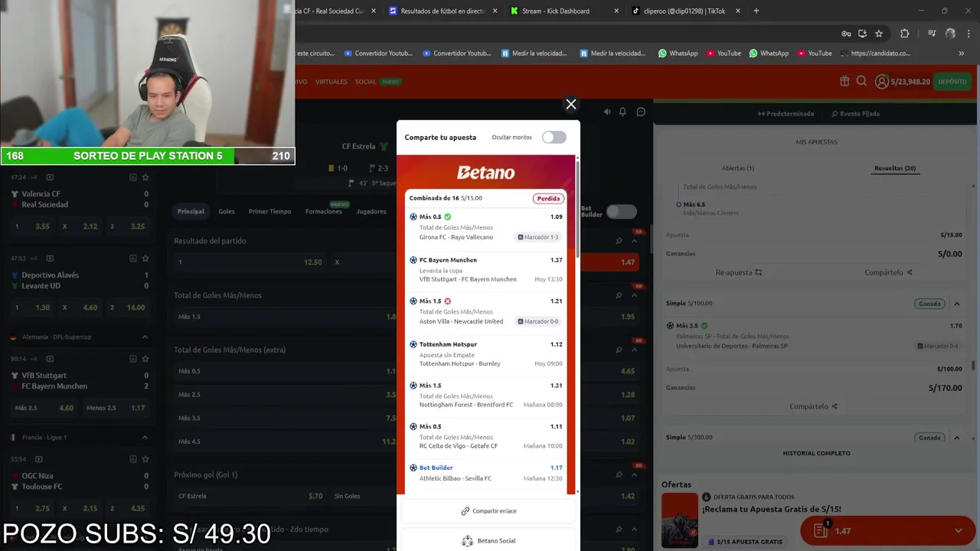The height and width of the screenshot is (551, 980).
Task: Switch to the TikTok clipero browser tab
Action: [x=685, y=11]
